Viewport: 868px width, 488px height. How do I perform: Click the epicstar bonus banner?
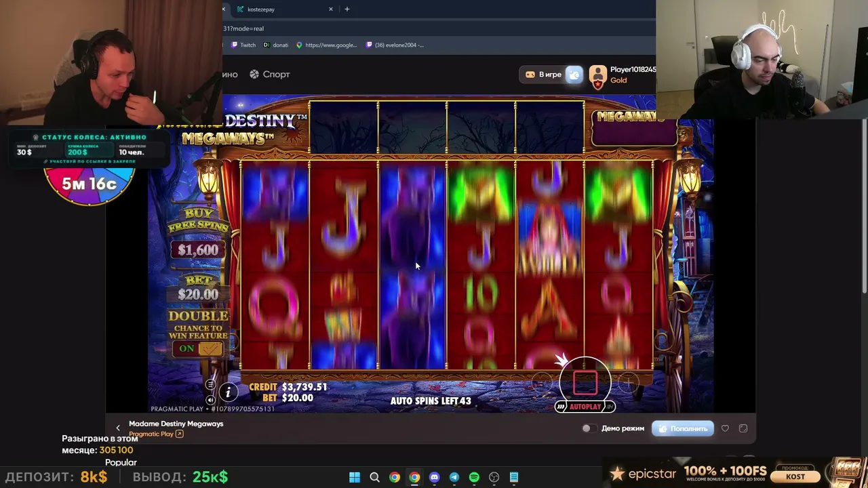coord(735,473)
